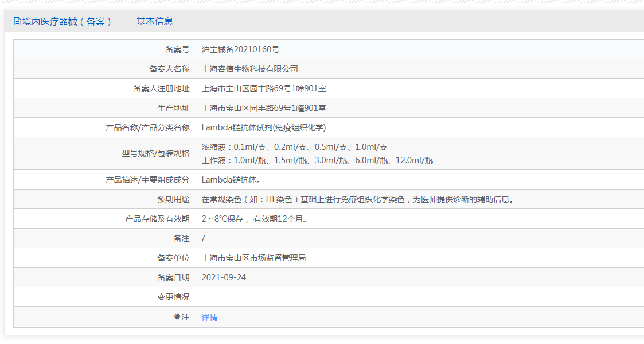Click the 产品存储及有效期 label

(x=157, y=219)
